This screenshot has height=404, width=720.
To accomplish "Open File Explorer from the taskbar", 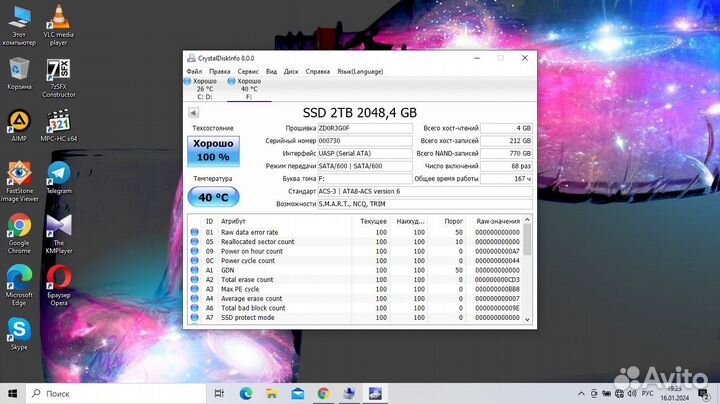I will pyautogui.click(x=271, y=393).
